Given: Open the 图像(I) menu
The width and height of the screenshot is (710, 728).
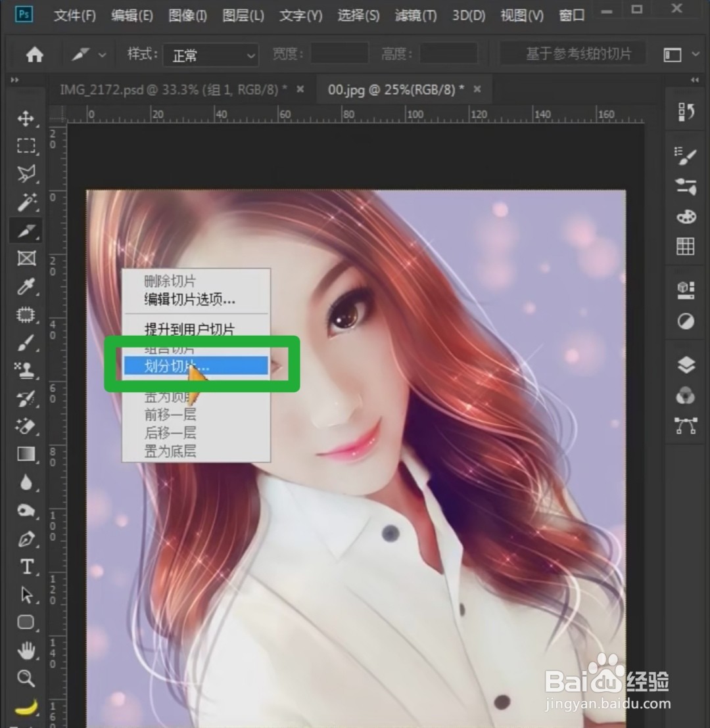Looking at the screenshot, I should tap(187, 16).
